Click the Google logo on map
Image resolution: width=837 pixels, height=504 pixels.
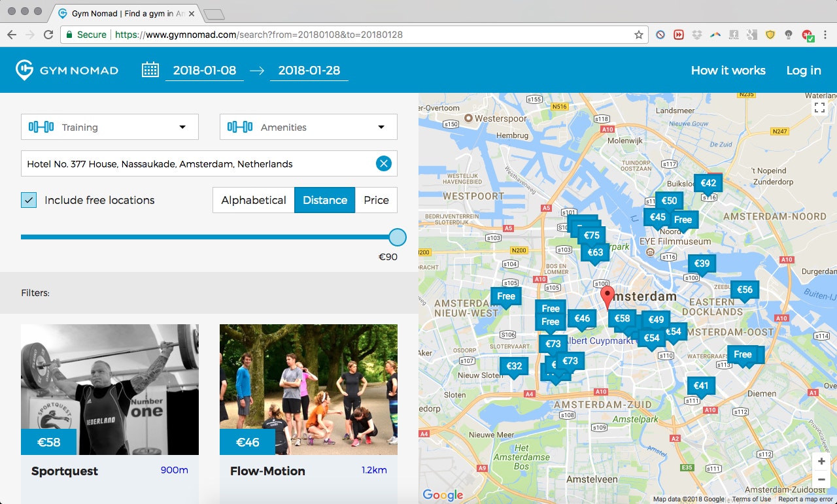443,494
